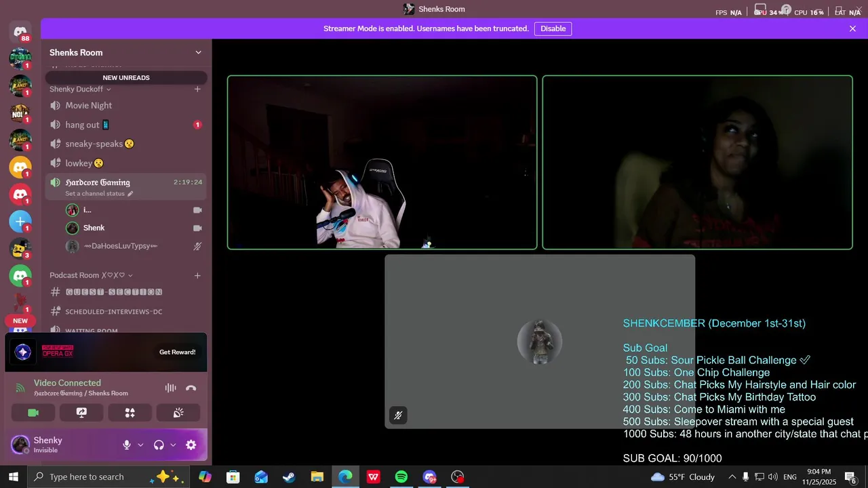
Task: Click the blue plus server icon
Action: click(x=20, y=222)
